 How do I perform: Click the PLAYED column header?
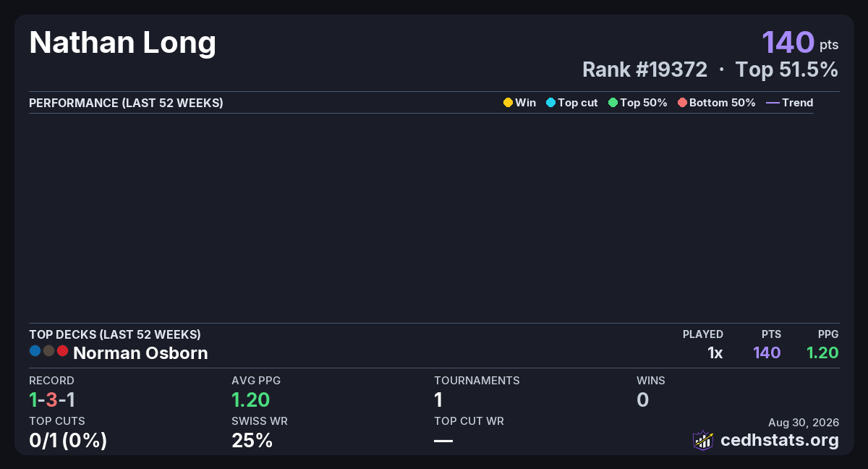(x=703, y=334)
